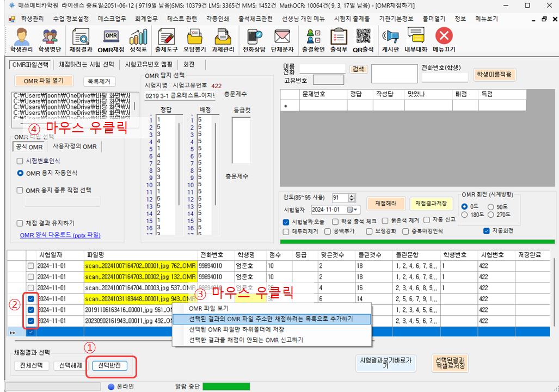
Task: Click the 선택반전 button
Action: coord(109,366)
